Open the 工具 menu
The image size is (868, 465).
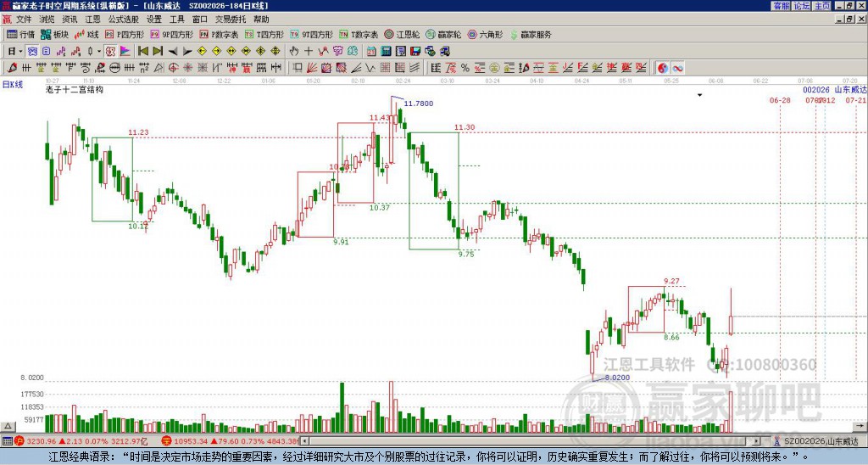click(176, 20)
